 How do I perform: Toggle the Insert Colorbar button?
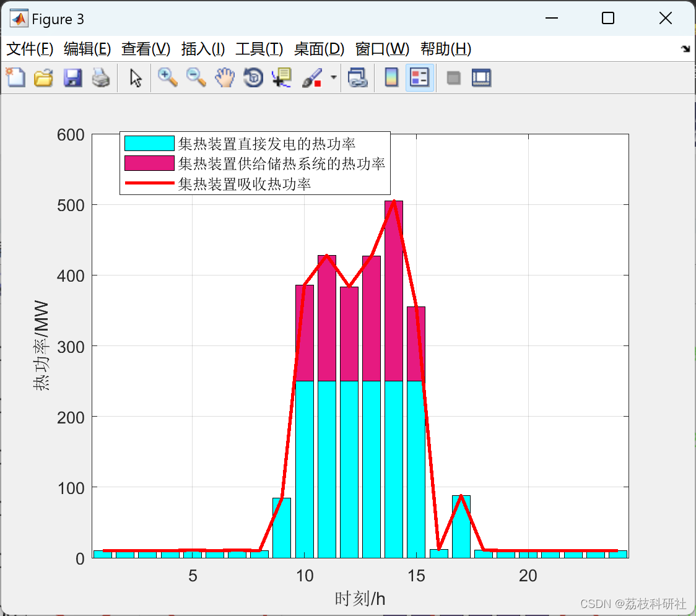point(391,77)
